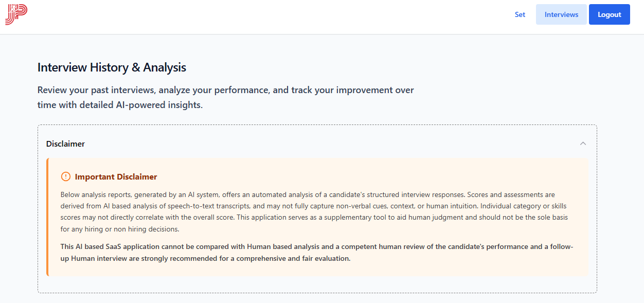Screen dimensions: 644x303
Task: Open the Set link in header
Action: [x=520, y=14]
